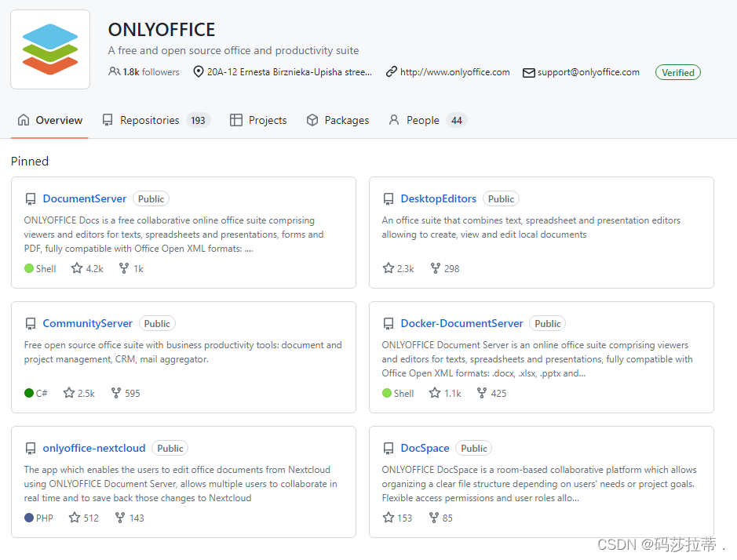This screenshot has width=737, height=560.
Task: Visit http://www.onlyoffice.com link
Action: 454,72
